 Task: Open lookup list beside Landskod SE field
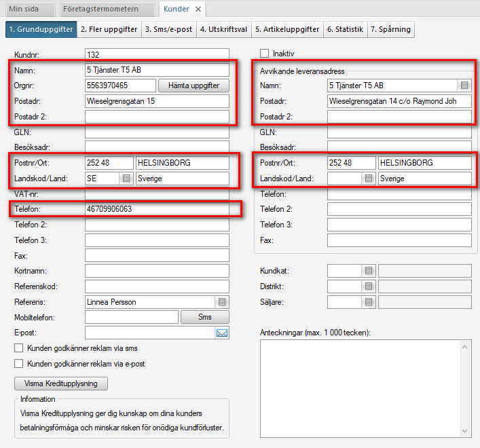[126, 179]
